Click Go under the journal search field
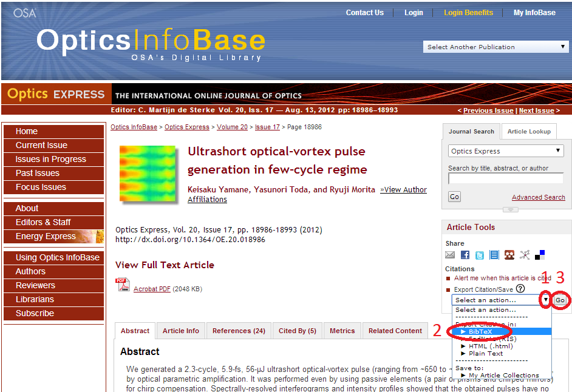 [x=454, y=197]
